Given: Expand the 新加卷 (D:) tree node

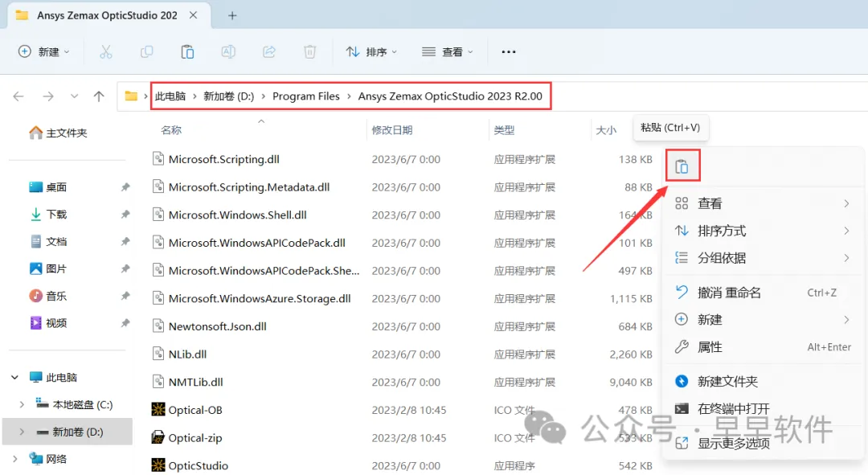Looking at the screenshot, I should coord(22,432).
